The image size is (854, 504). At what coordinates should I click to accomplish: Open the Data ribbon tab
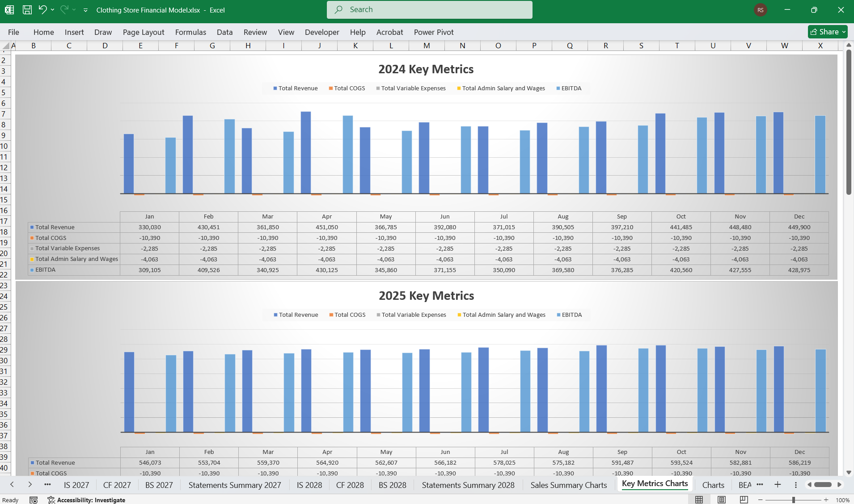[x=224, y=32]
